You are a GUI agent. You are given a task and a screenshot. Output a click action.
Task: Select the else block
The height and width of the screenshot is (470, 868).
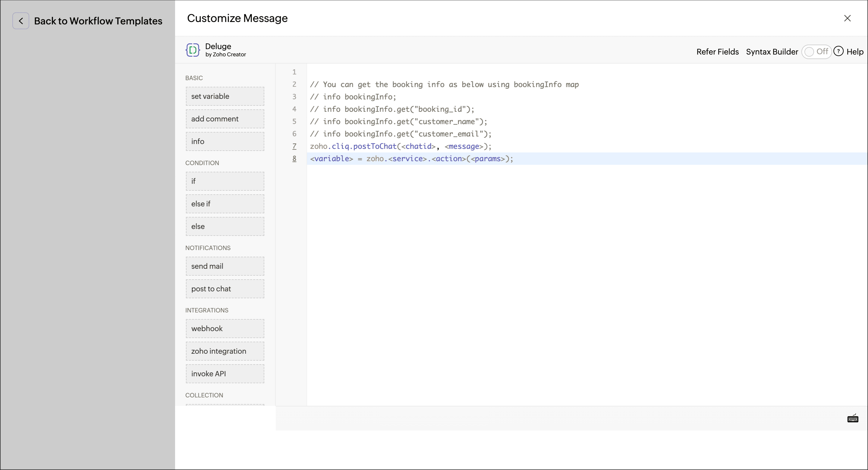(225, 226)
